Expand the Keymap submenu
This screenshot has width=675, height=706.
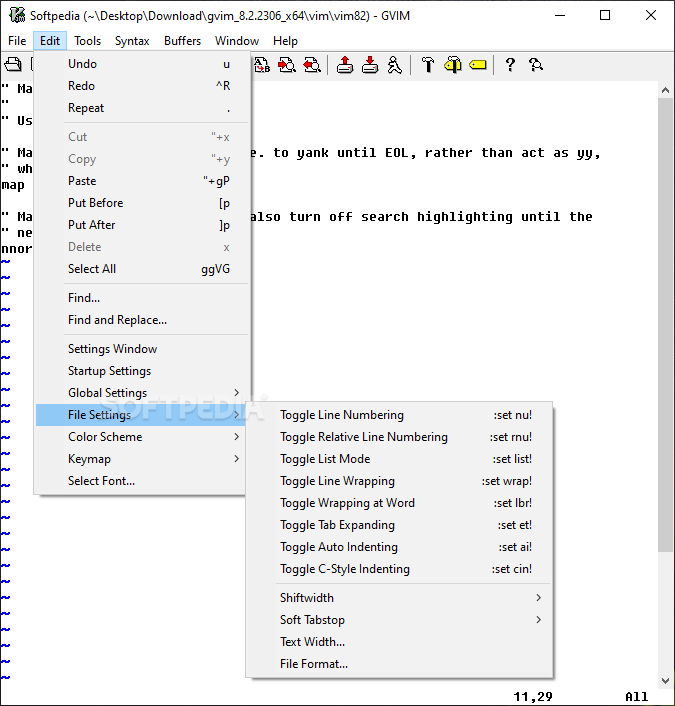(x=141, y=459)
